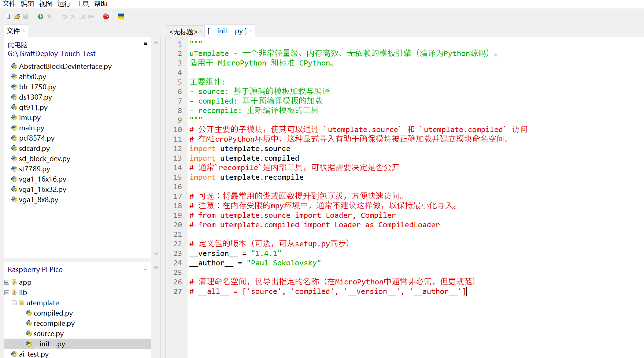
Task: Click the __version__ assignment line
Action: 236,253
